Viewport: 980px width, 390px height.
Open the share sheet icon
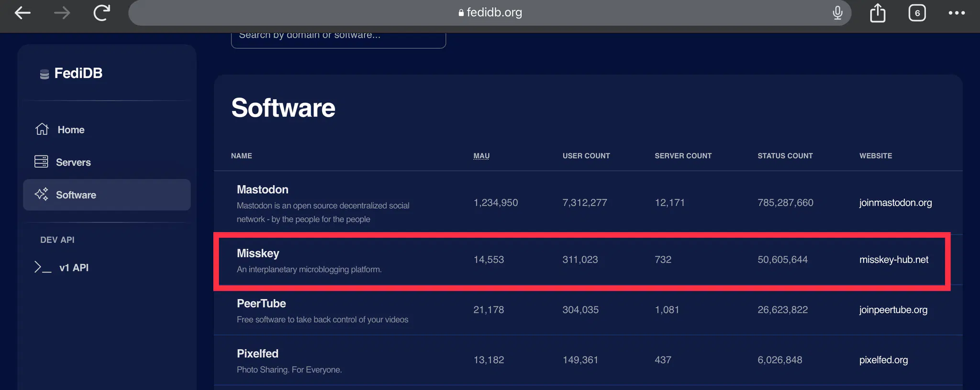877,13
